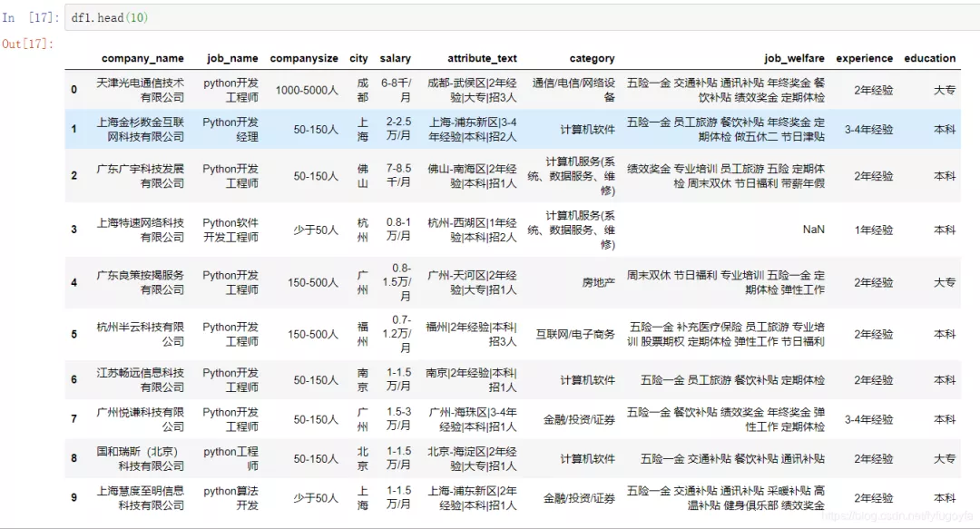Click the Out[17] output label
The width and height of the screenshot is (980, 529).
tap(25, 43)
